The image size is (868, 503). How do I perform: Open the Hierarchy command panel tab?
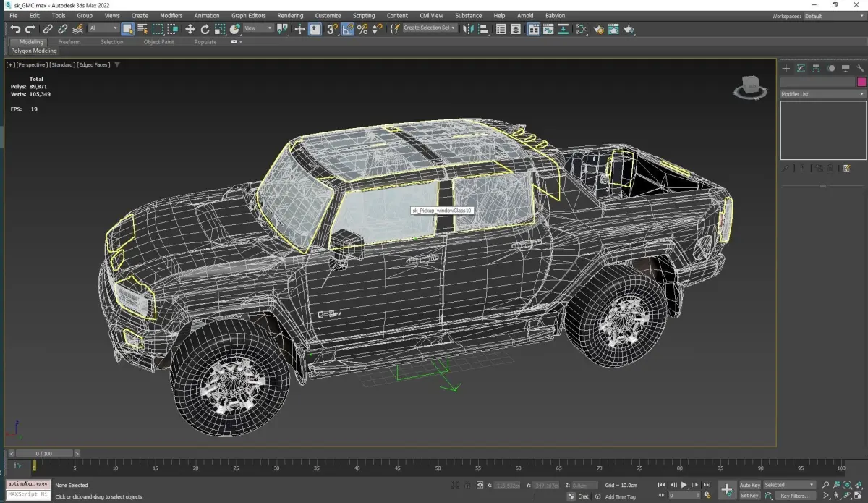pos(816,69)
